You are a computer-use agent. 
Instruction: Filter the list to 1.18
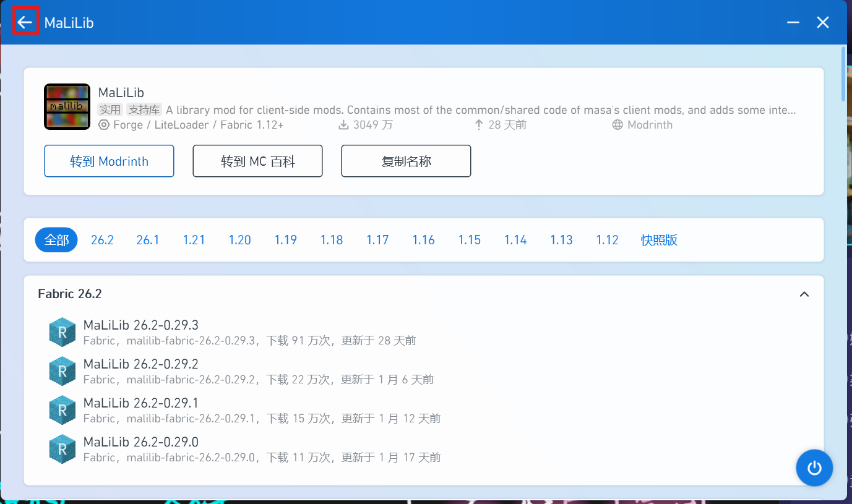pyautogui.click(x=332, y=240)
